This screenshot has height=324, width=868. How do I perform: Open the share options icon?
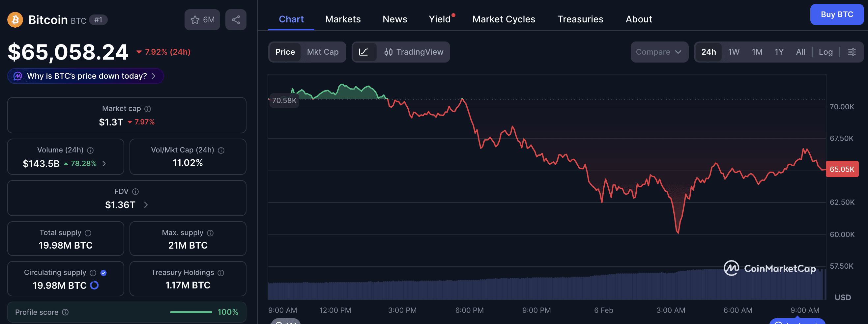236,19
